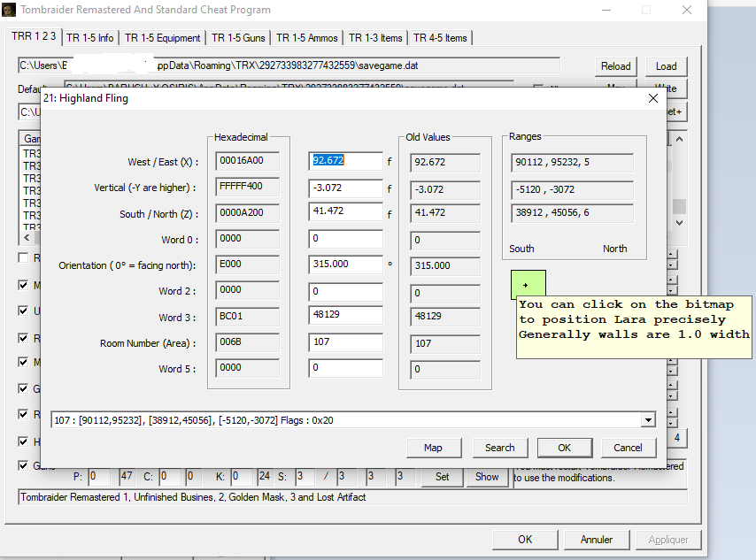The height and width of the screenshot is (560, 756).
Task: Minimize the Tombraider Cheat Program window
Action: (606, 10)
